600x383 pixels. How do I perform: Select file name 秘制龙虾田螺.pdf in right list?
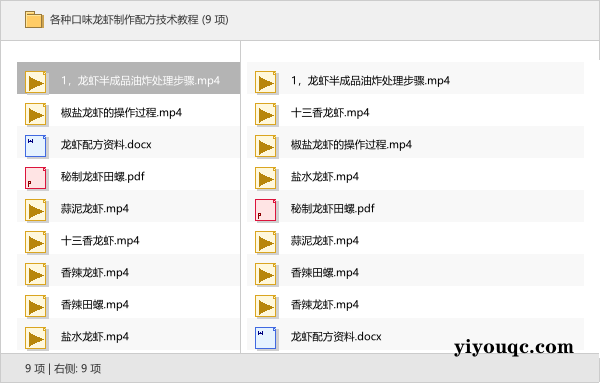click(333, 209)
